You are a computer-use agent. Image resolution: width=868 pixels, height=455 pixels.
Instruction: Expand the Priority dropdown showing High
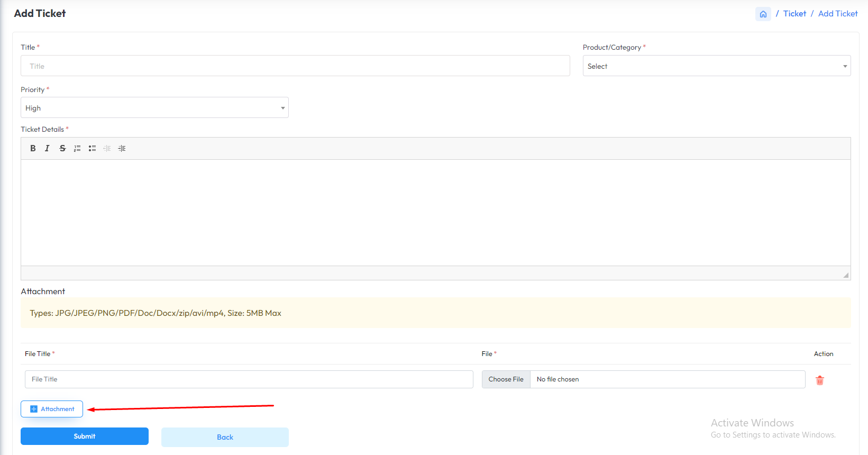click(154, 108)
